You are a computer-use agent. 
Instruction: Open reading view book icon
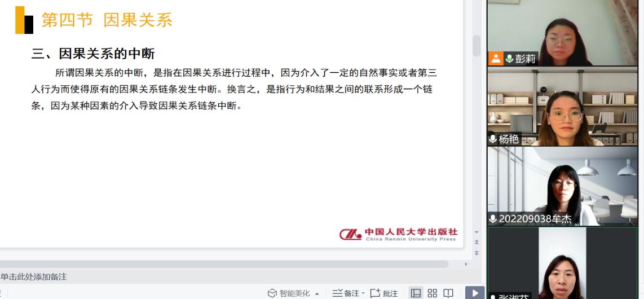click(448, 293)
